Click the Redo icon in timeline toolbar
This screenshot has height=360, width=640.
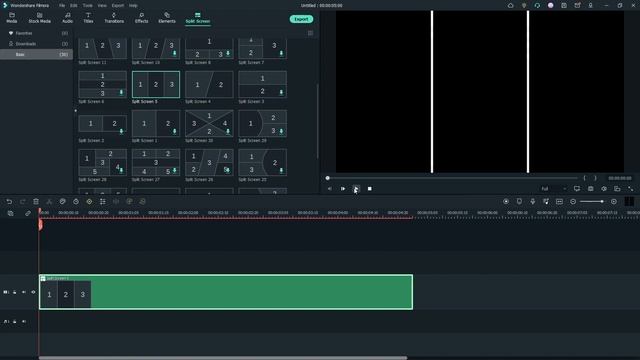[22, 202]
